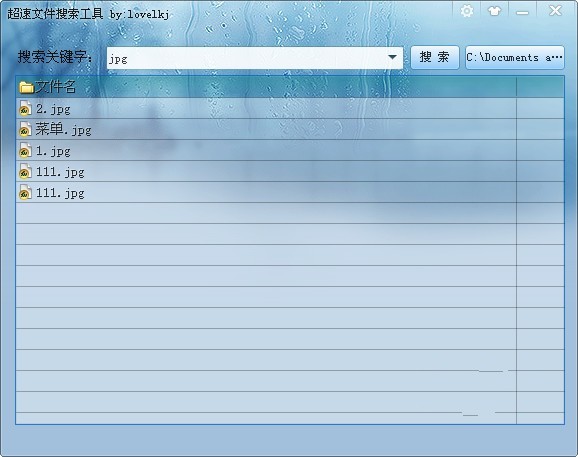The image size is (578, 457).
Task: Open the C:\Documents a… path button
Action: (515, 57)
